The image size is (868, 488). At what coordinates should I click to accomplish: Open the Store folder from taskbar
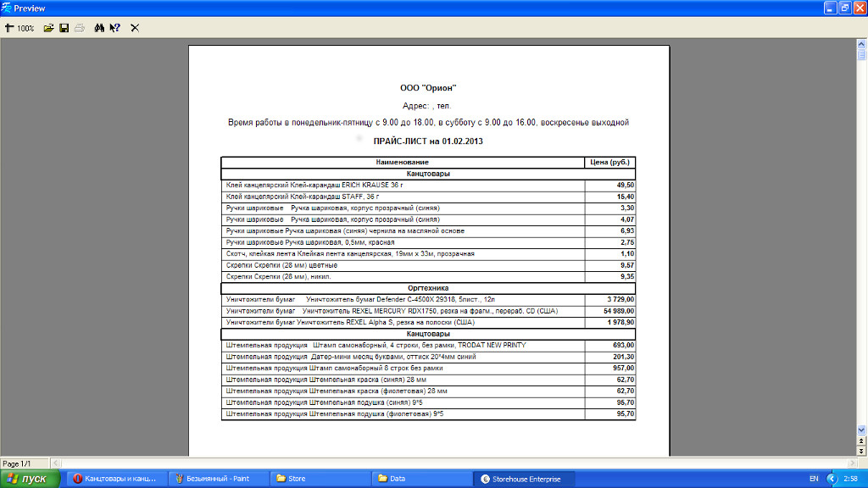321,479
